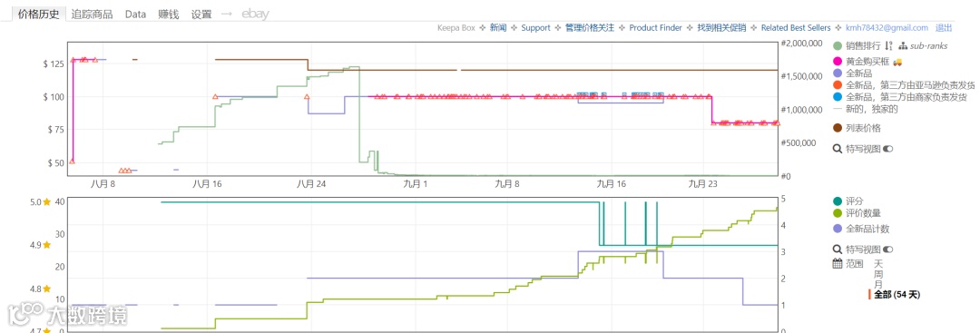This screenshot has height=333, width=980.
Task: Click the 八月 16 date axis label
Action: pos(208,184)
